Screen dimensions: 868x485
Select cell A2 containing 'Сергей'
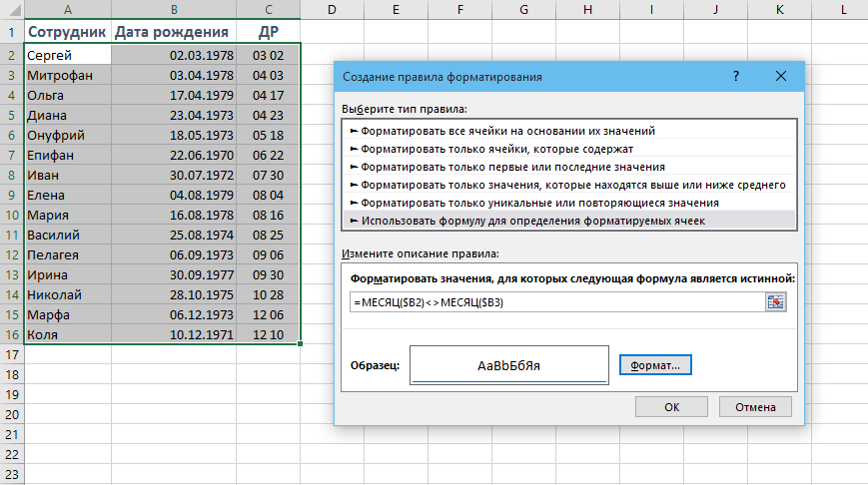66,55
